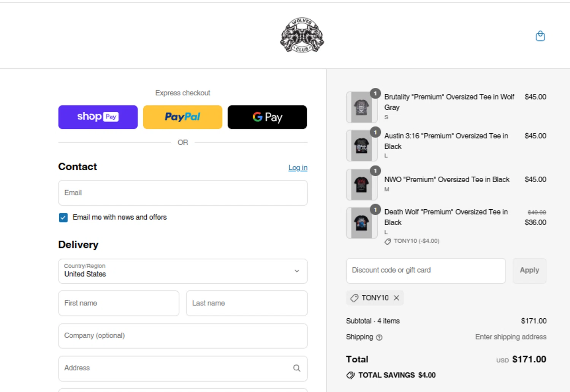Click the address search magnifier icon

tap(297, 368)
